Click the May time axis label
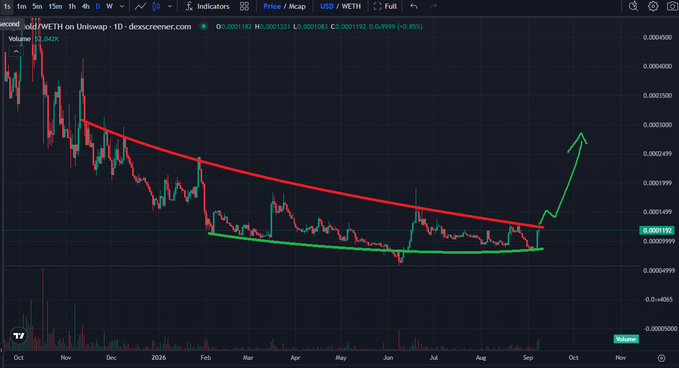Image resolution: width=679 pixels, height=368 pixels. coord(341,358)
